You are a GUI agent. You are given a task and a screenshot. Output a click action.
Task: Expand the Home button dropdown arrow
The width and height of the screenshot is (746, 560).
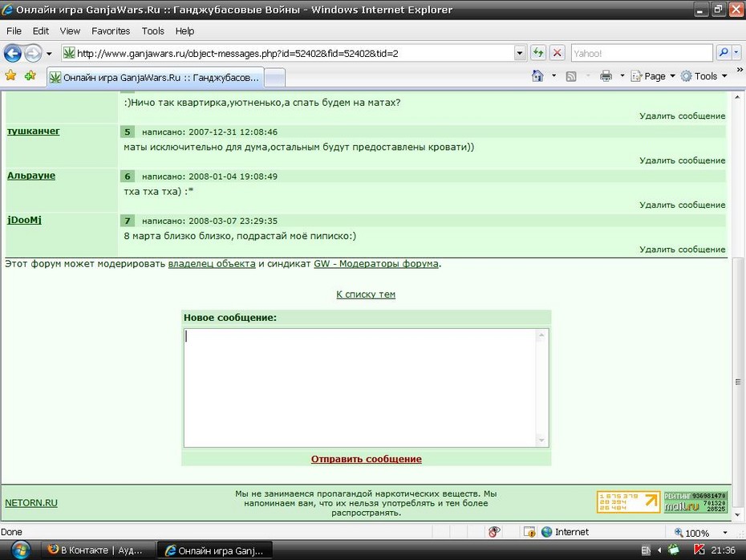tap(553, 76)
